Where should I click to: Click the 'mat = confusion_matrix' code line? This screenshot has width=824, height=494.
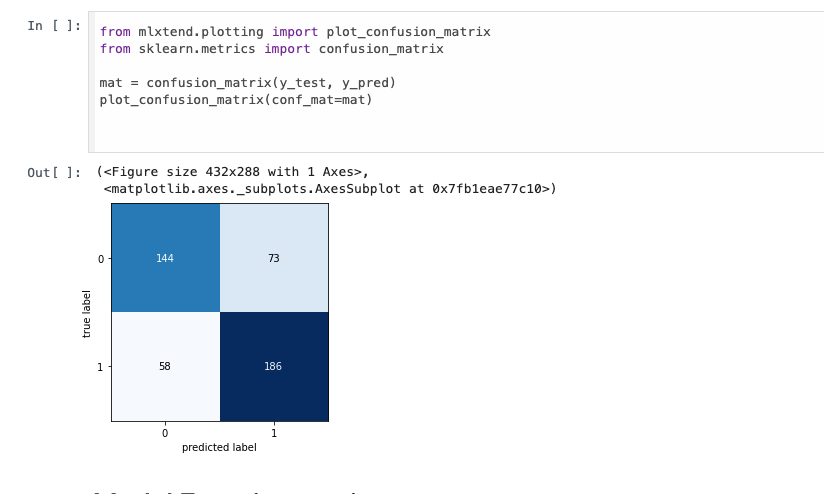[248, 83]
